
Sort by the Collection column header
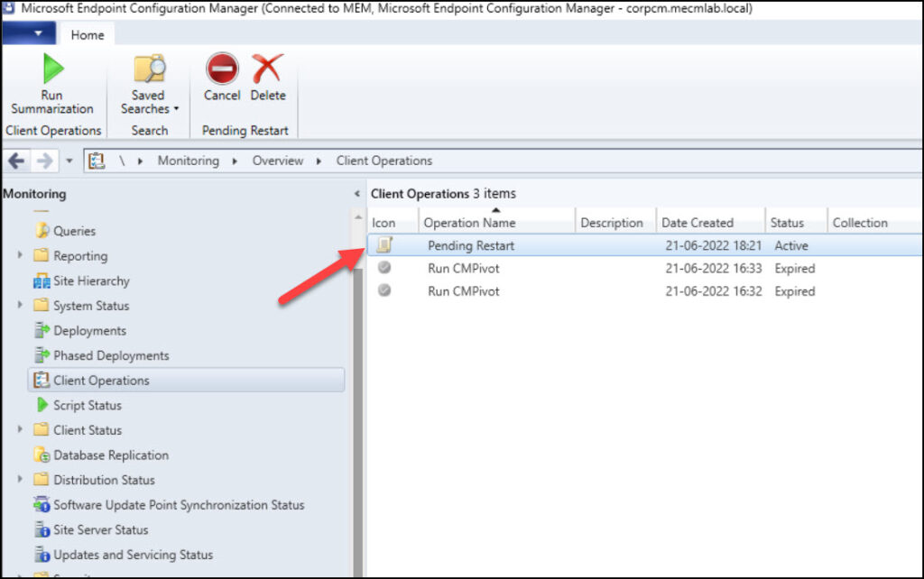(875, 223)
